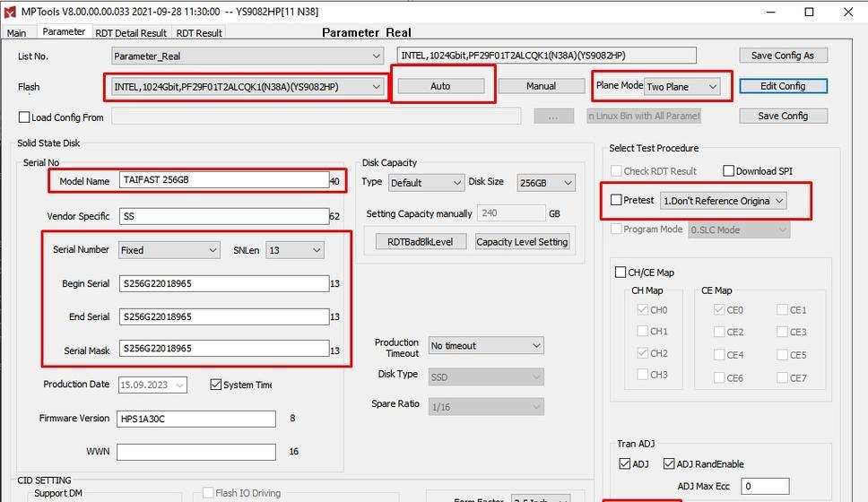Open the SNLen dropdown
This screenshot has height=502, width=868.
(294, 250)
